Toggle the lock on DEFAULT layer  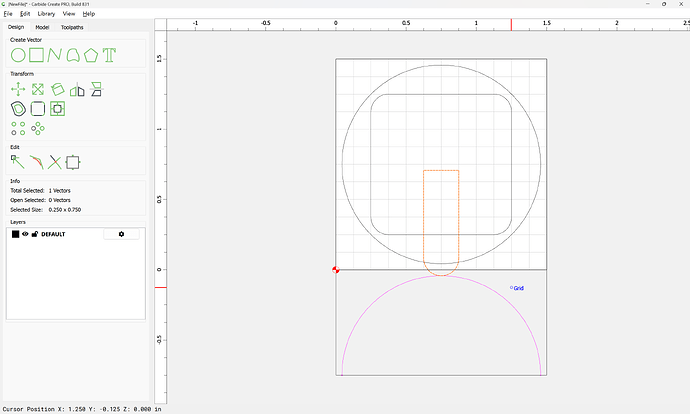(x=35, y=234)
